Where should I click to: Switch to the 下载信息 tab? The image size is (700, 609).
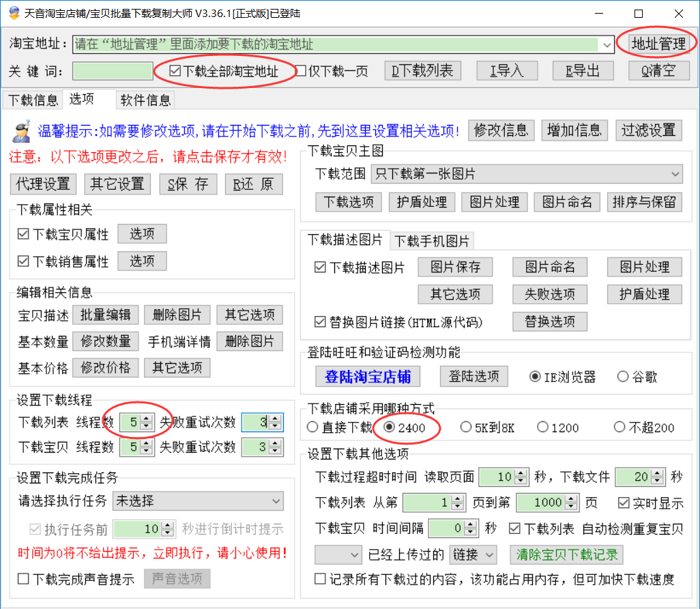(x=33, y=100)
